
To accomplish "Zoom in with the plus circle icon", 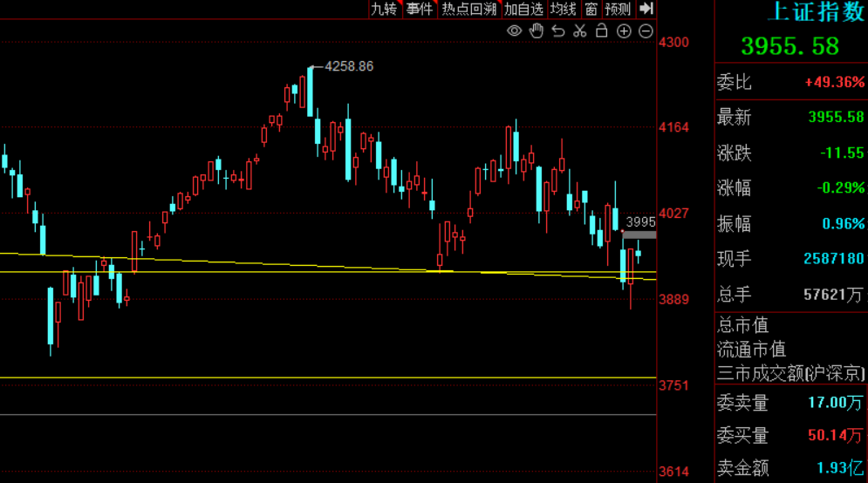I will tap(624, 31).
